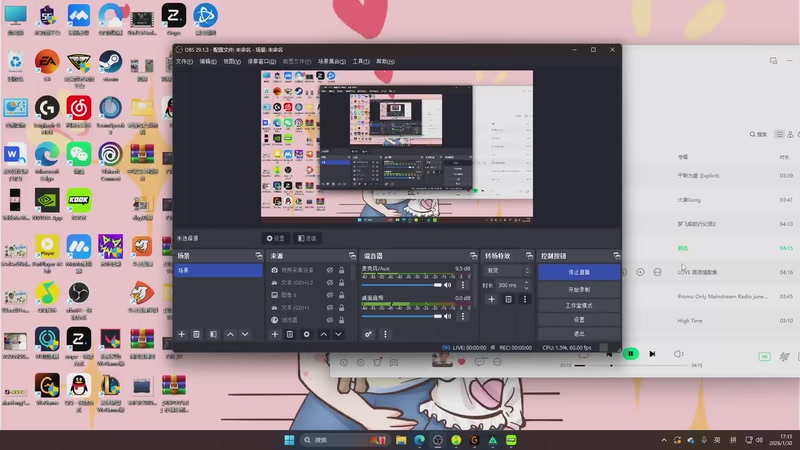
Task: Undock the 混音器 panel via header icon
Action: (x=473, y=256)
